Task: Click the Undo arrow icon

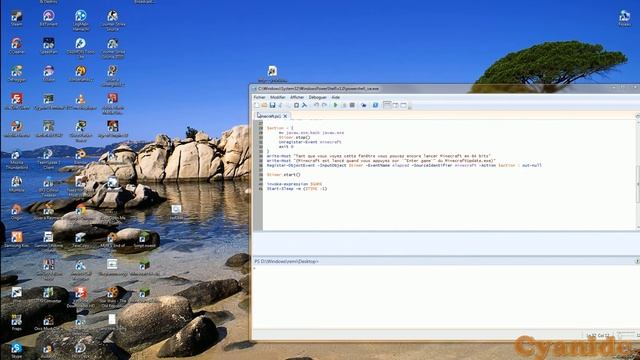Action: pyautogui.click(x=316, y=105)
